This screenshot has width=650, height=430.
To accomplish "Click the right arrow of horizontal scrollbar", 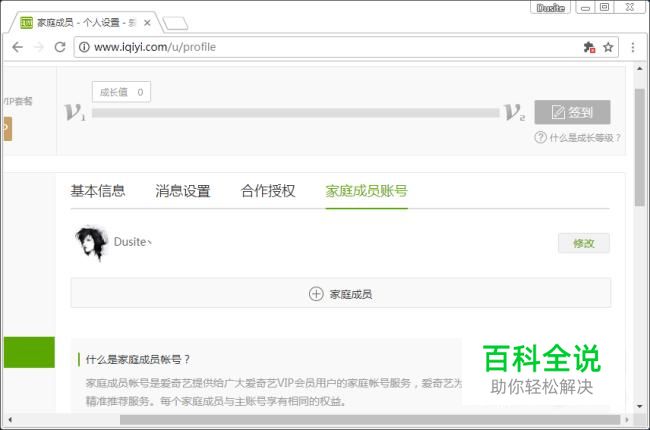I will (x=626, y=420).
